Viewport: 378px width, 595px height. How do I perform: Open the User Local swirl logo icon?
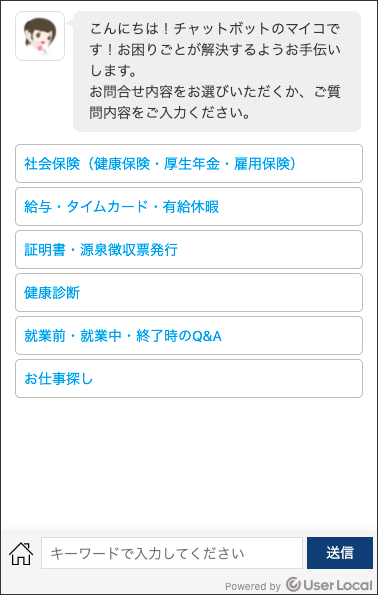(293, 584)
